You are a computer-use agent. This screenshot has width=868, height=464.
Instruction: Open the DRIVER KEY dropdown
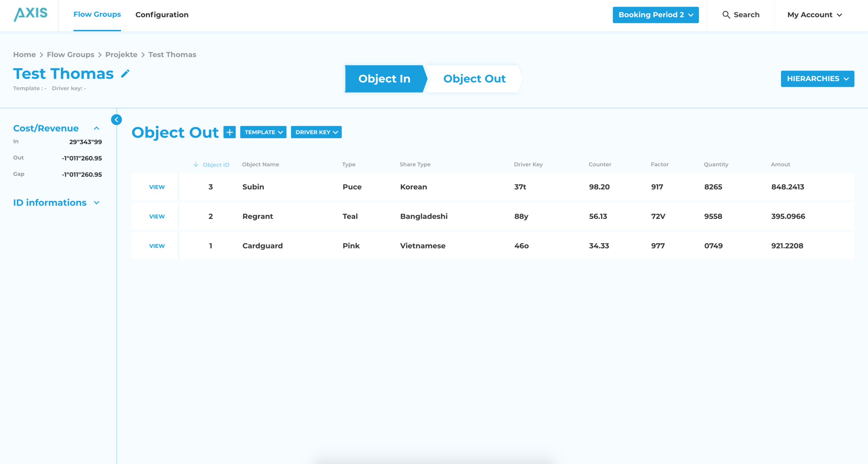tap(316, 132)
